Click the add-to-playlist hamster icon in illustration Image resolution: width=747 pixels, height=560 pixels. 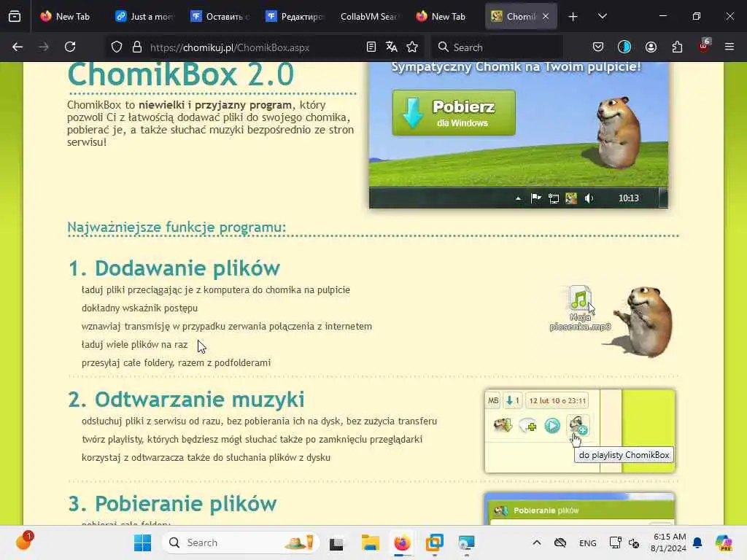[578, 424]
